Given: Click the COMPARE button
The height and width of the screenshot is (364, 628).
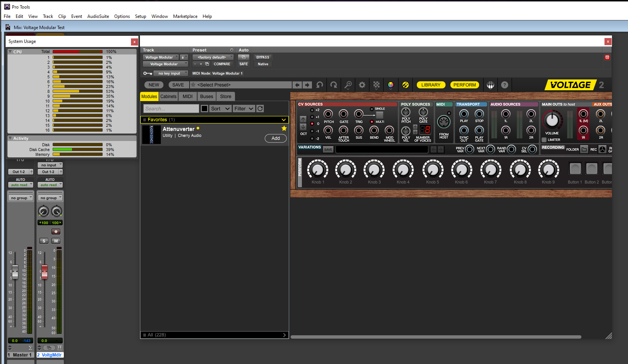Looking at the screenshot, I should click(222, 64).
